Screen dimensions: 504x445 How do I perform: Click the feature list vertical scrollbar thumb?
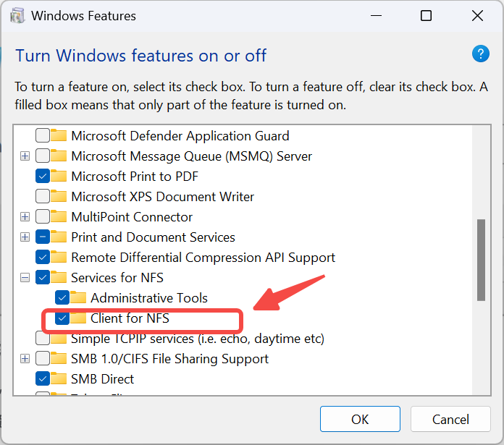(x=481, y=260)
